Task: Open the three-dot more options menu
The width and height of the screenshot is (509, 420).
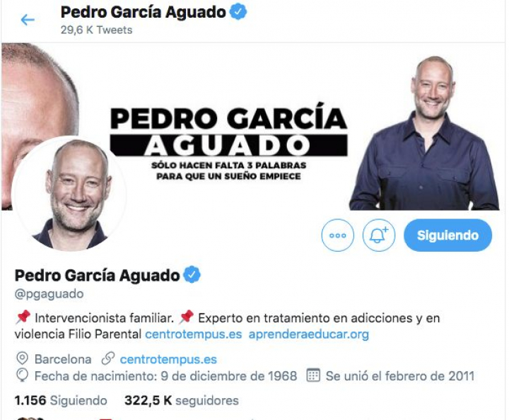Action: pos(338,235)
